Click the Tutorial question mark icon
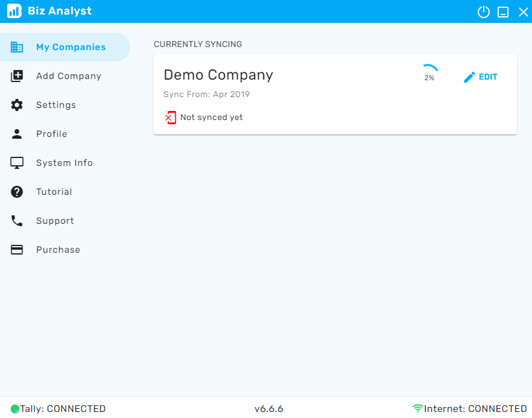Image resolution: width=532 pixels, height=418 pixels. pos(17,192)
